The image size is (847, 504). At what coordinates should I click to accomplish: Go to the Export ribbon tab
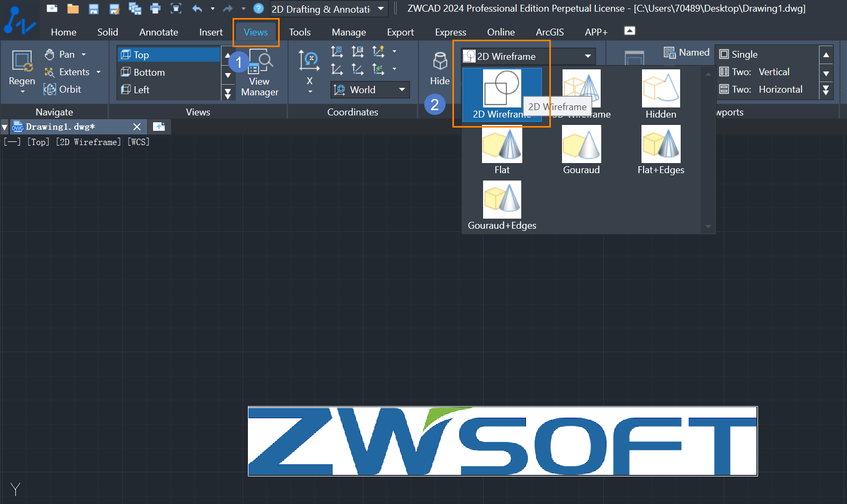[x=400, y=32]
